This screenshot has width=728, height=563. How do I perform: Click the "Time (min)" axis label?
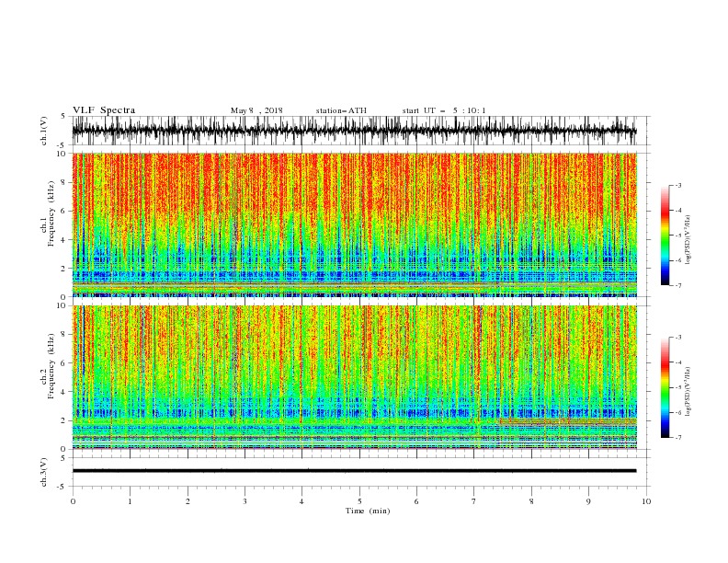coord(368,511)
